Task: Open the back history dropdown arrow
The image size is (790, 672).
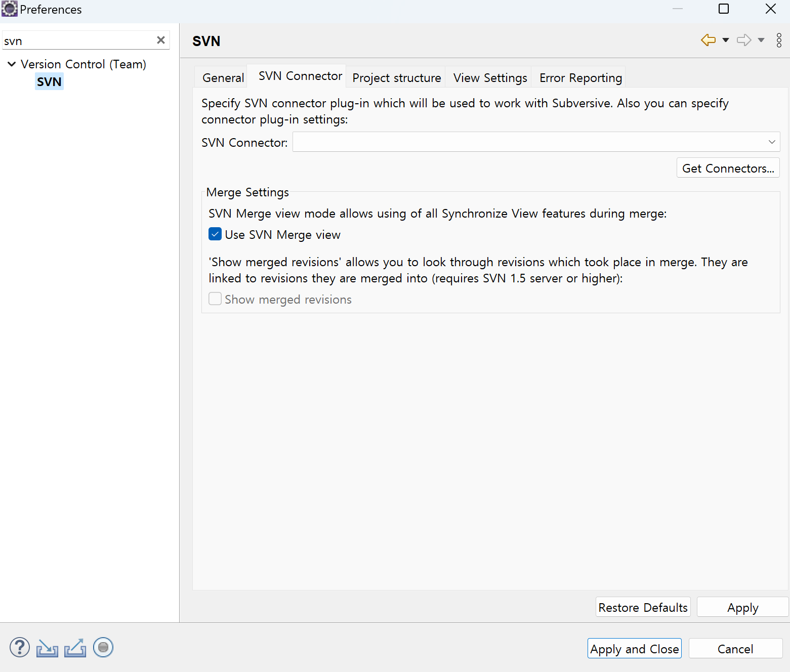Action: click(725, 40)
